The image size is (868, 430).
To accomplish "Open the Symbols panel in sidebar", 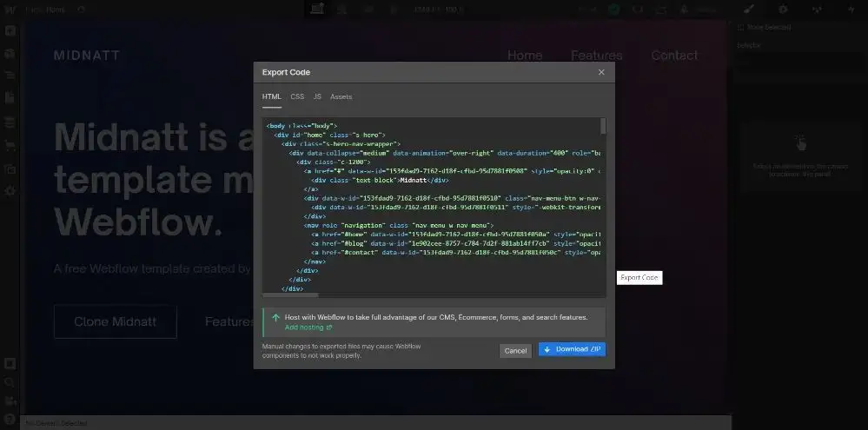I will tap(10, 54).
